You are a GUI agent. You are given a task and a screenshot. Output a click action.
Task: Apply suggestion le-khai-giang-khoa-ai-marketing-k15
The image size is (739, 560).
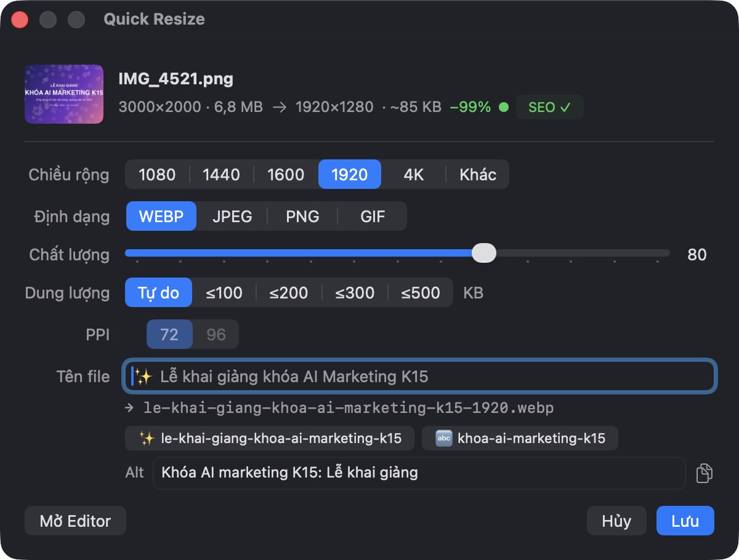(x=270, y=438)
